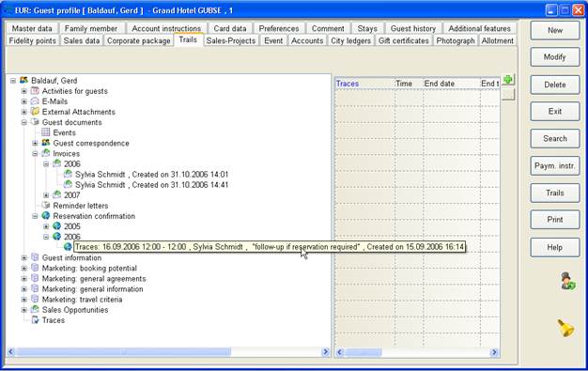The width and height of the screenshot is (588, 371).
Task: Expand Marketing: general information node
Action: click(24, 289)
